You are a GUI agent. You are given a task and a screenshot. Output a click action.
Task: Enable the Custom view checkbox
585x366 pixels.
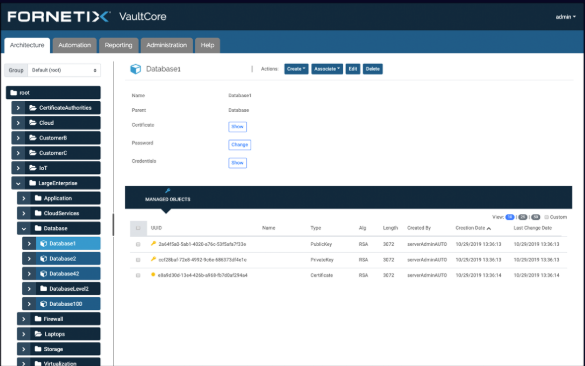[x=546, y=217]
